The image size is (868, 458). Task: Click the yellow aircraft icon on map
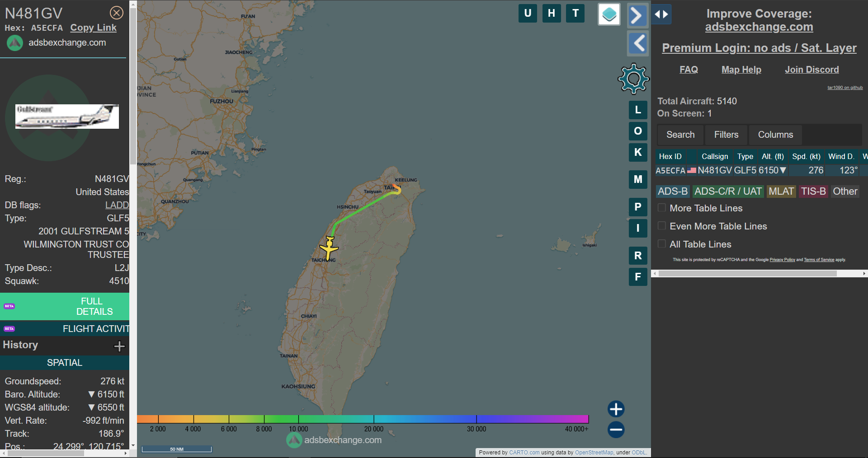point(329,248)
